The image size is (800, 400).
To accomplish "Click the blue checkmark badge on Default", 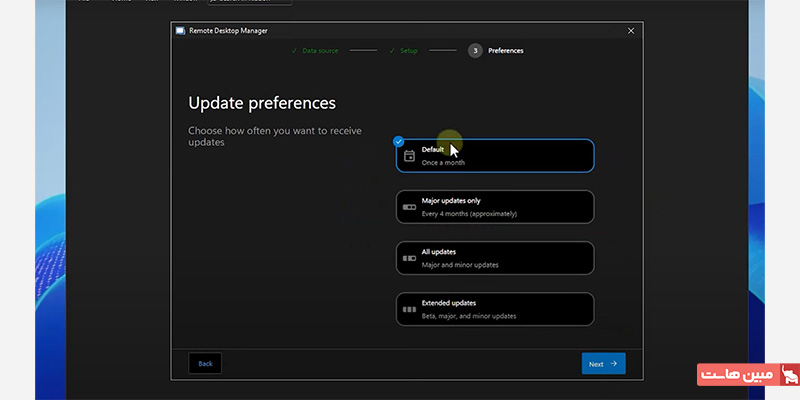I will tap(398, 141).
